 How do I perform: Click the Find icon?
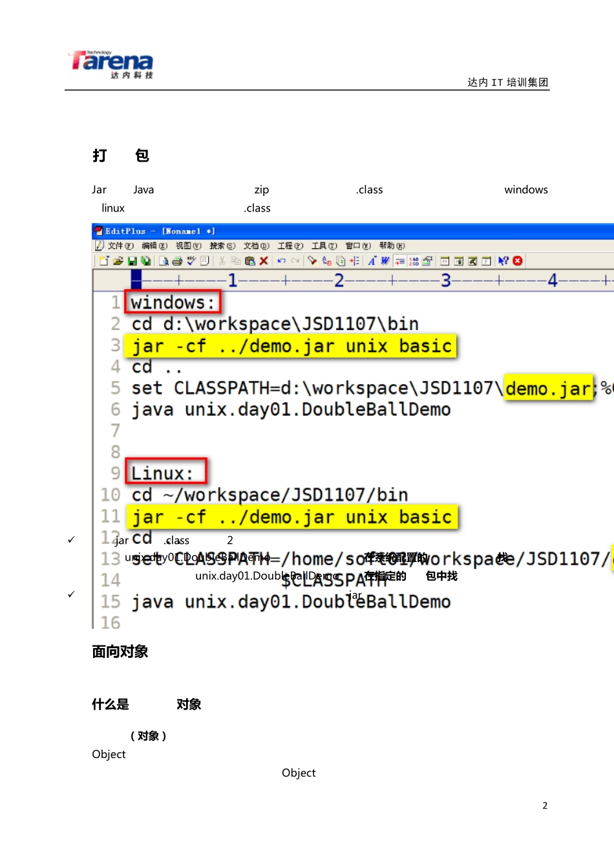point(312,261)
